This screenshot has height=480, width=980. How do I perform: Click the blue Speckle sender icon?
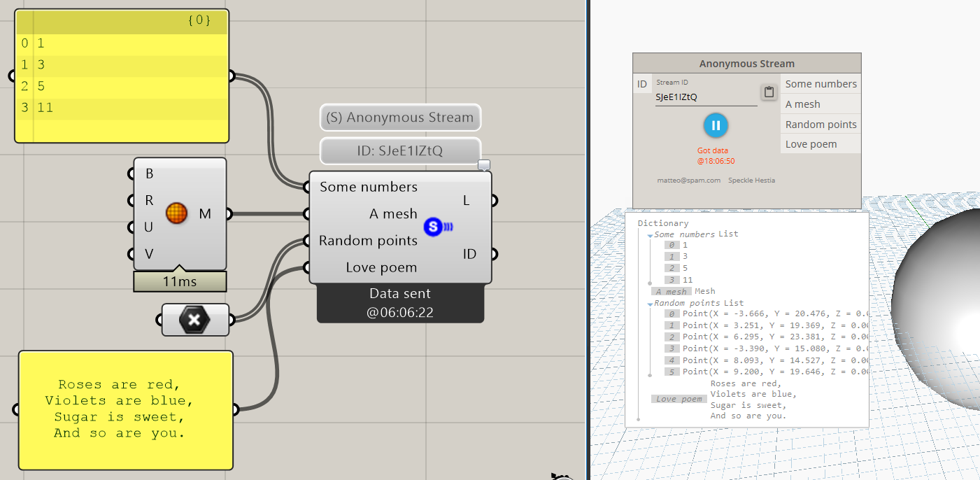tap(438, 227)
